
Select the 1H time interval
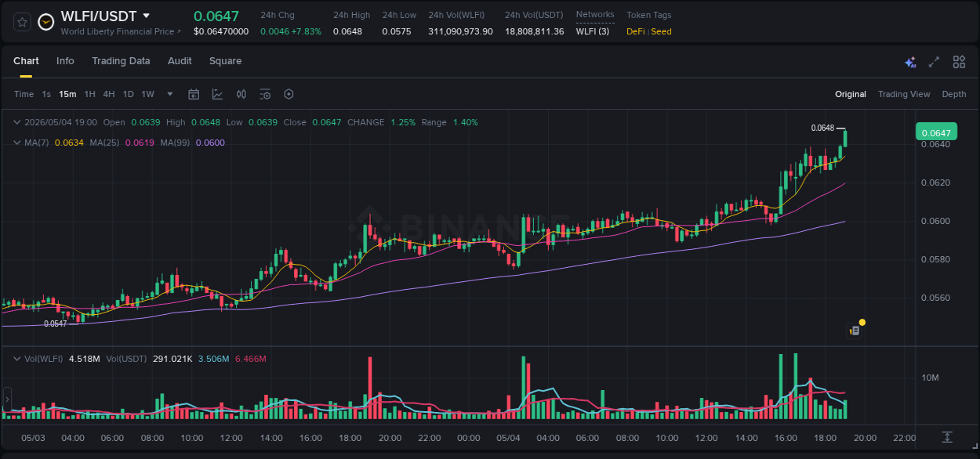(89, 94)
